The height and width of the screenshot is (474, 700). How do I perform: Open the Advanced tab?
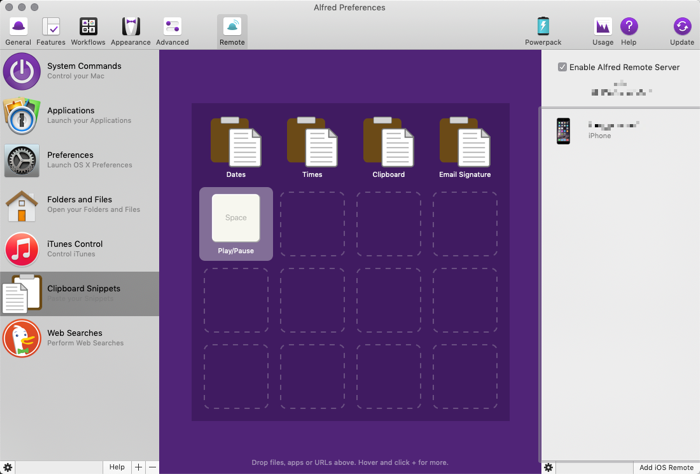[x=172, y=31]
